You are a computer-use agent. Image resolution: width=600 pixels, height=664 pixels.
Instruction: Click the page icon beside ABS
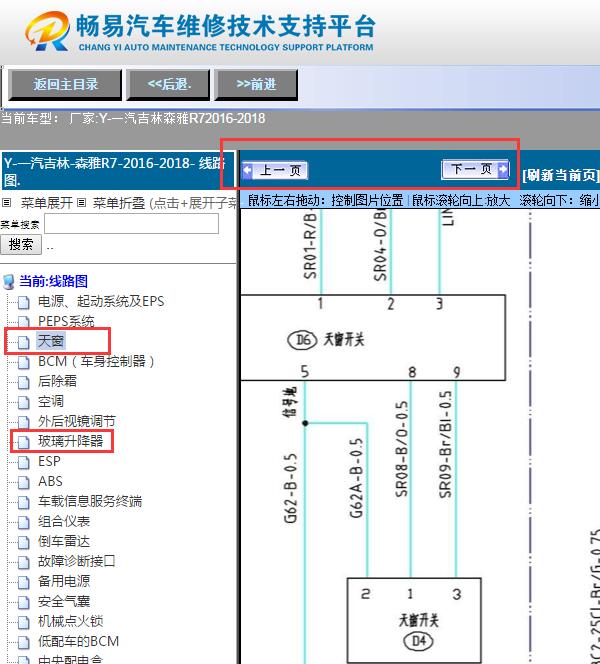click(24, 482)
